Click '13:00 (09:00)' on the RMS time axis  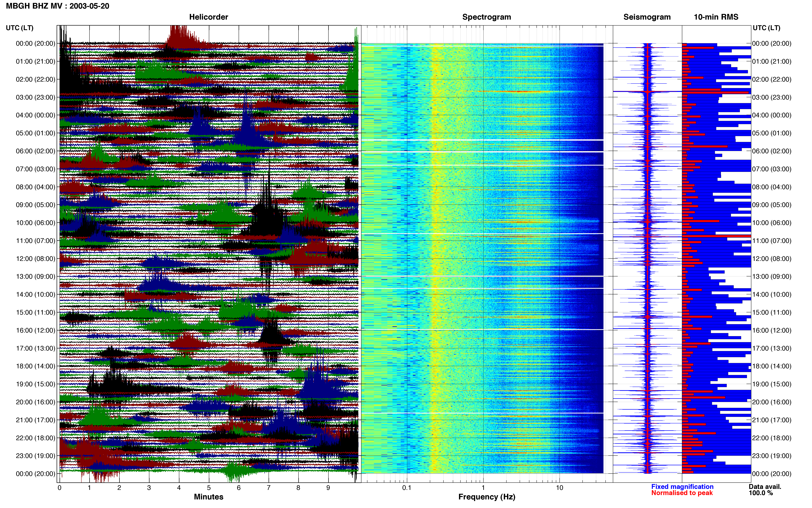click(x=772, y=277)
